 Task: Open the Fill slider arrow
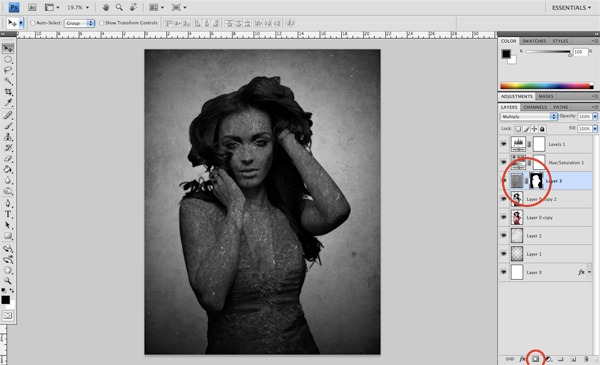click(595, 129)
